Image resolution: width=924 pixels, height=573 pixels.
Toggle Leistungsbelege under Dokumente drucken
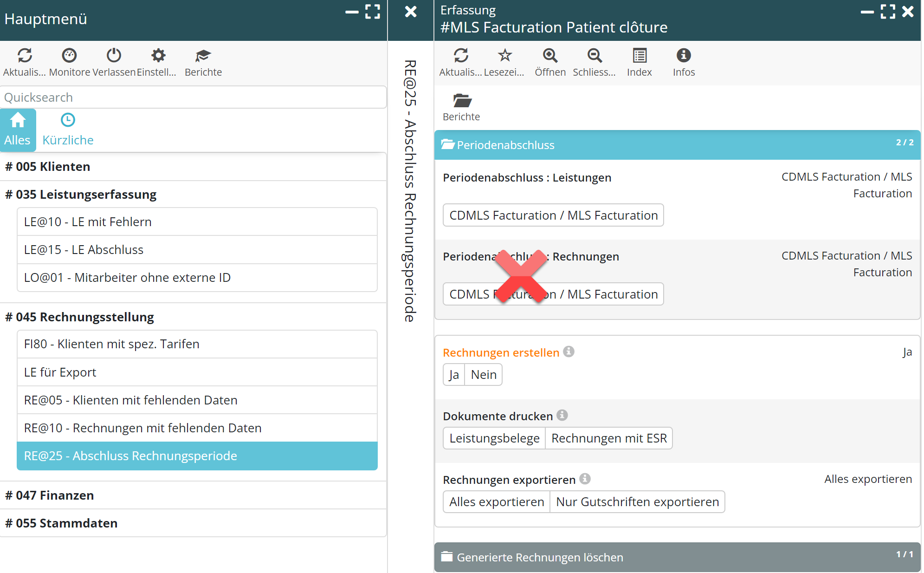coord(494,438)
